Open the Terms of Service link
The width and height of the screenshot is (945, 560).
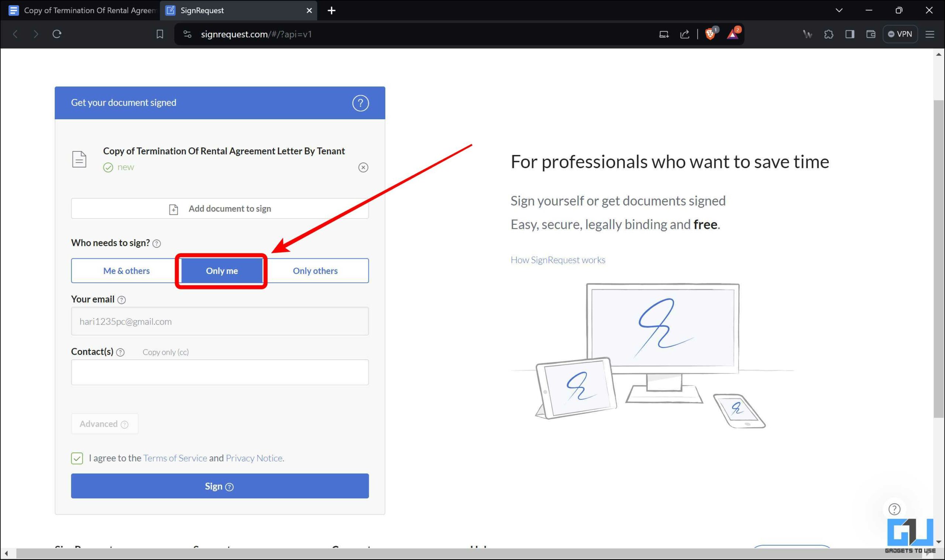click(x=175, y=458)
